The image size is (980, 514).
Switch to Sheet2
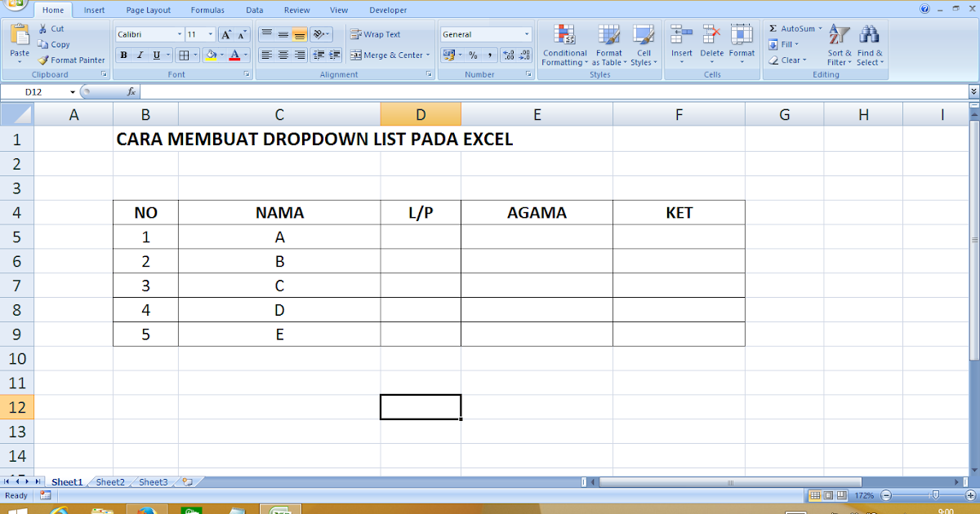point(109,481)
